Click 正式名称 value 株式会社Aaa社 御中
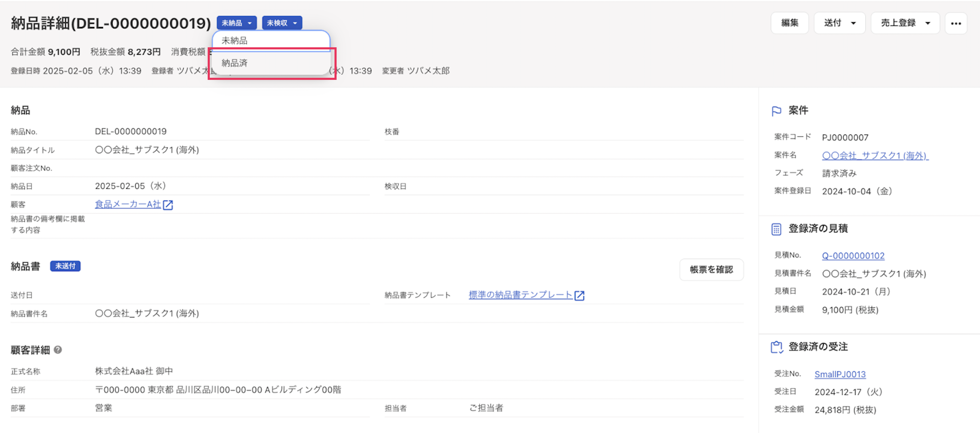Image resolution: width=980 pixels, height=433 pixels. point(133,371)
